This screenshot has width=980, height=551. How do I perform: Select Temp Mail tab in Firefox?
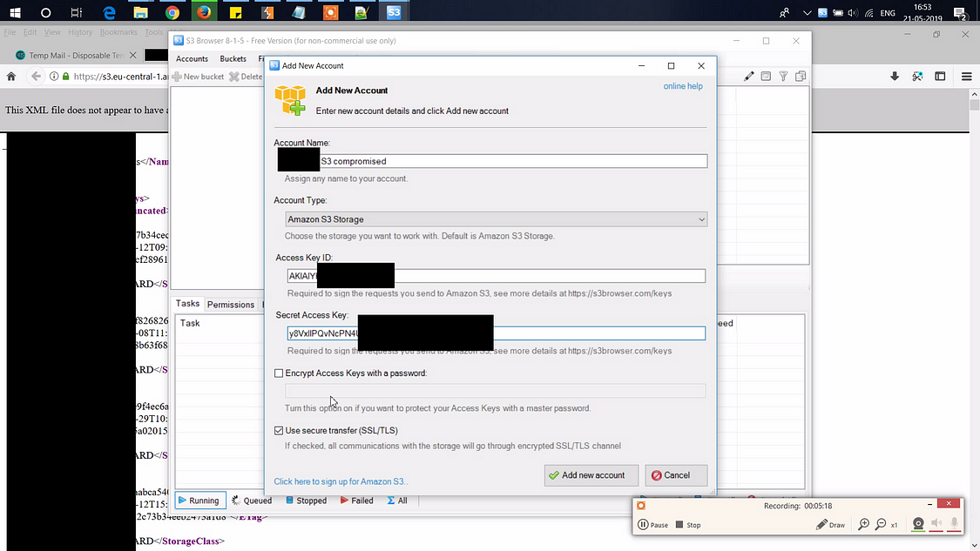[x=76, y=55]
